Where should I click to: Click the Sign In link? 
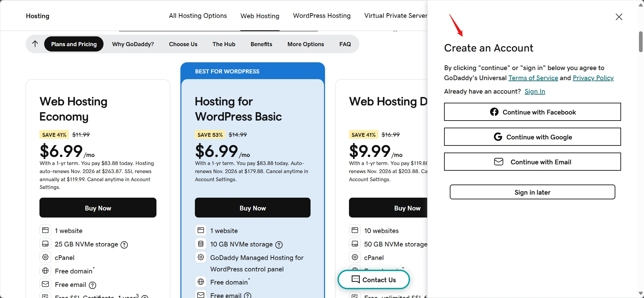coord(535,92)
